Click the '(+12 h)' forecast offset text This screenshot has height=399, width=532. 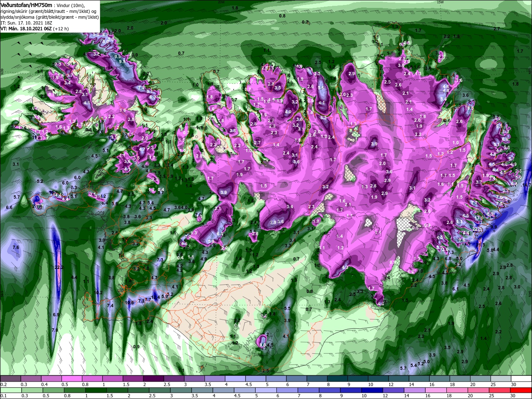tap(61, 29)
